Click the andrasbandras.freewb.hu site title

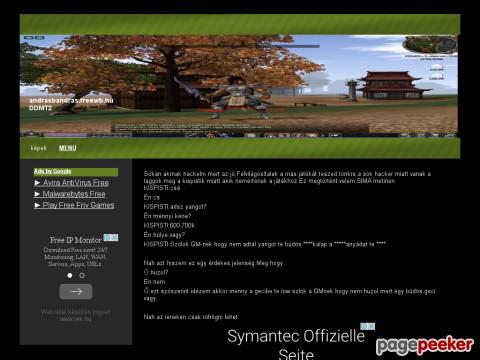coord(71,100)
